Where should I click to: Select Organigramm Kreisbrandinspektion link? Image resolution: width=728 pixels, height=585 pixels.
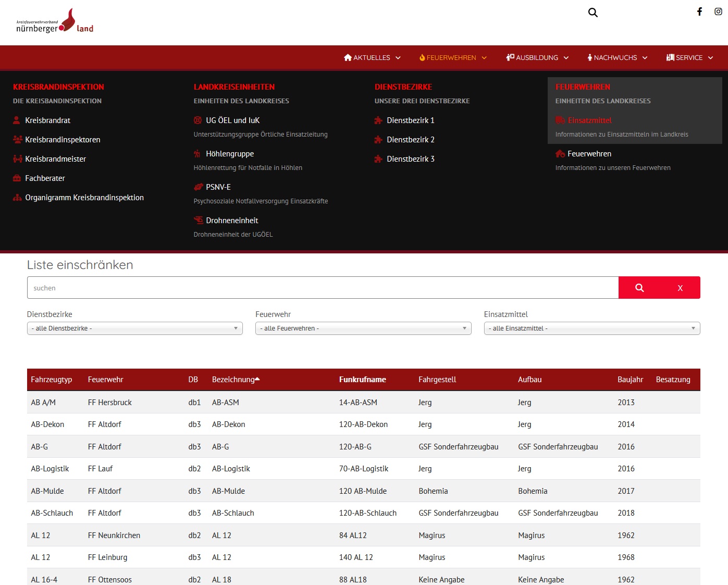(84, 198)
